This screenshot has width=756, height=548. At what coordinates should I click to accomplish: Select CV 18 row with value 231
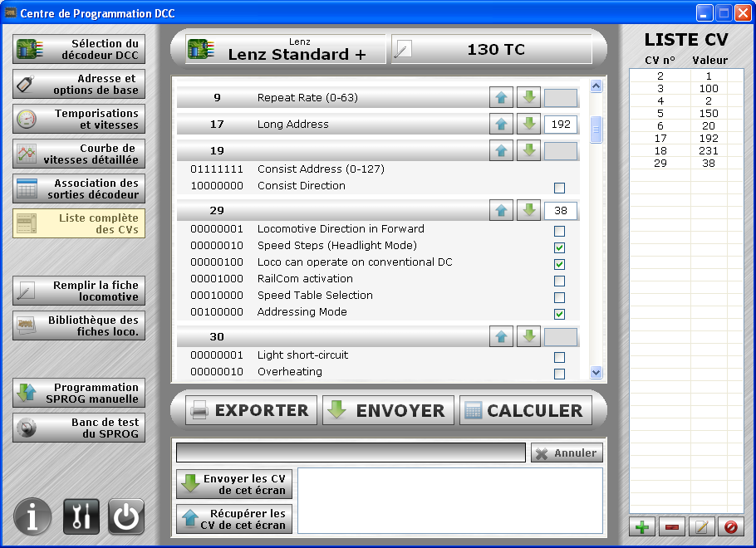(686, 151)
